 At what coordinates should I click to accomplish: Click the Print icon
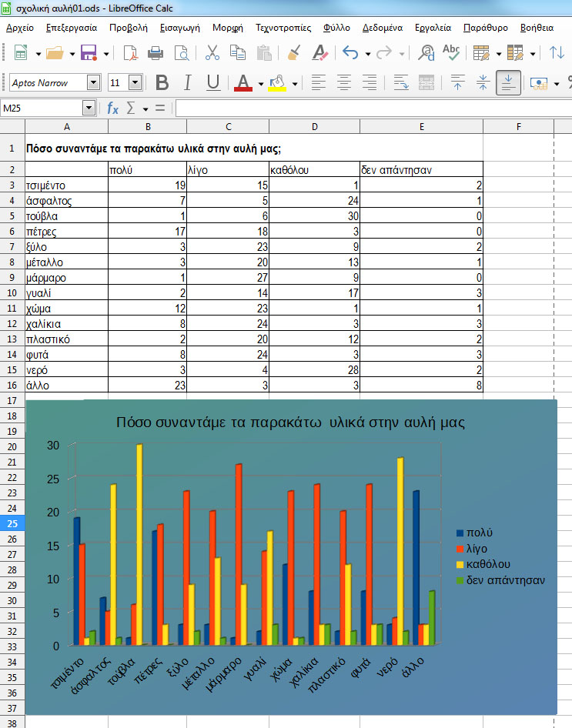[156, 53]
